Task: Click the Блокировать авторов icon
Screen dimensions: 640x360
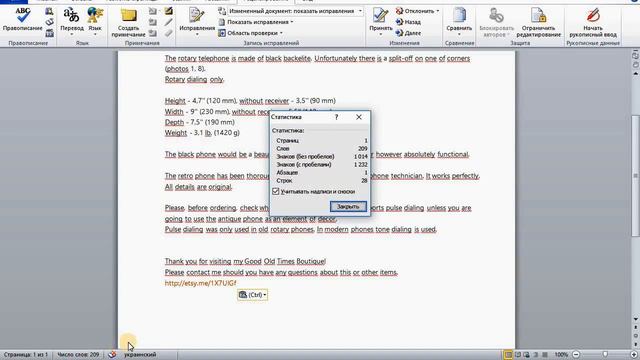Action: click(496, 16)
